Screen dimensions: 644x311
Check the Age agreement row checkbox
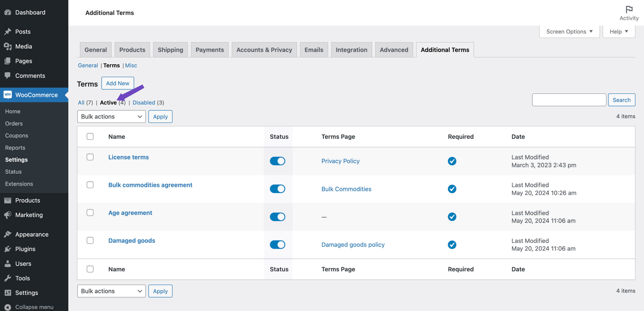[90, 212]
